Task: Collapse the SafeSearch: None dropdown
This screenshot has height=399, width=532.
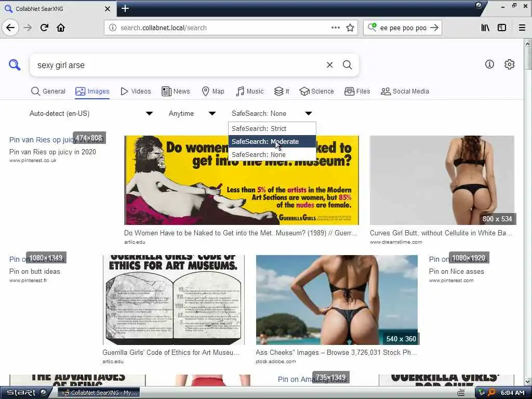Action: tap(272, 113)
